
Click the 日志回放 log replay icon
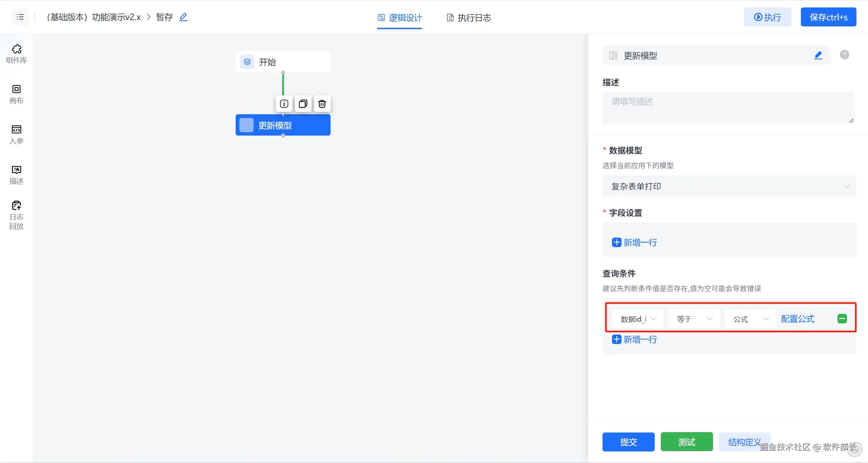click(x=16, y=215)
